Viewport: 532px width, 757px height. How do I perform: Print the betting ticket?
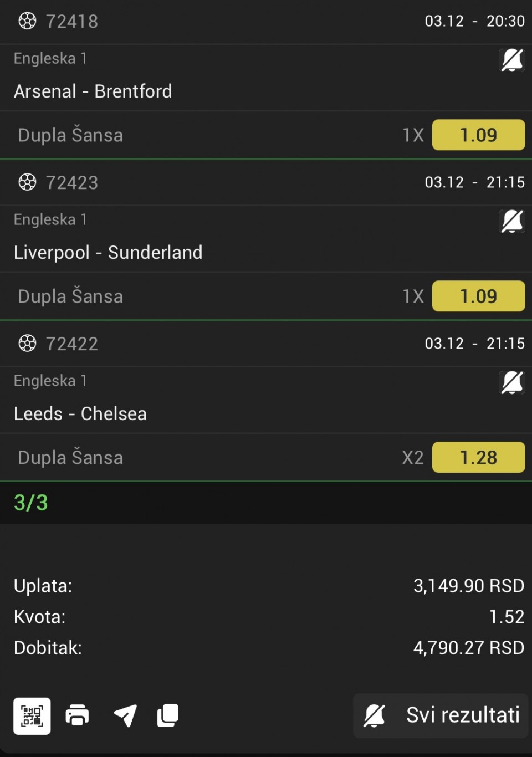click(x=77, y=715)
